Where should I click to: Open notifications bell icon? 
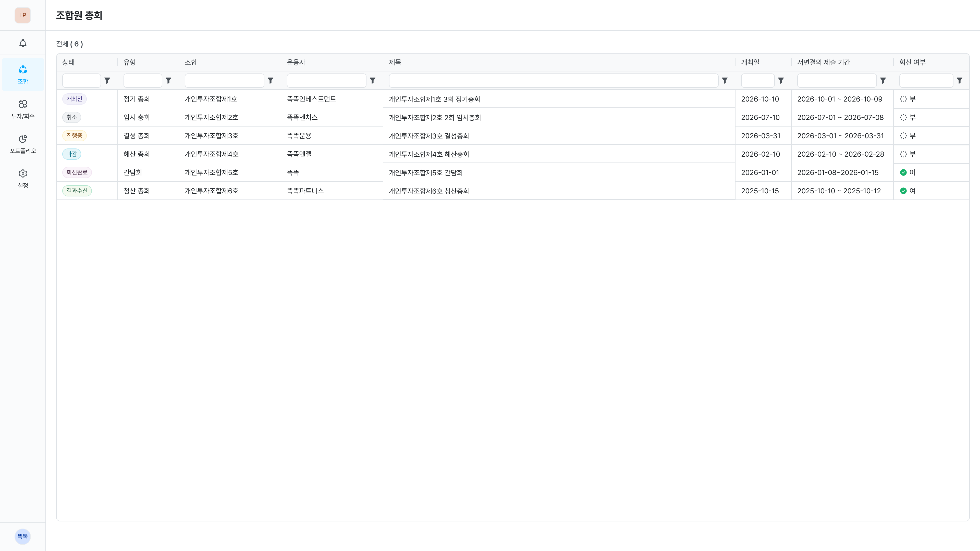pyautogui.click(x=23, y=43)
